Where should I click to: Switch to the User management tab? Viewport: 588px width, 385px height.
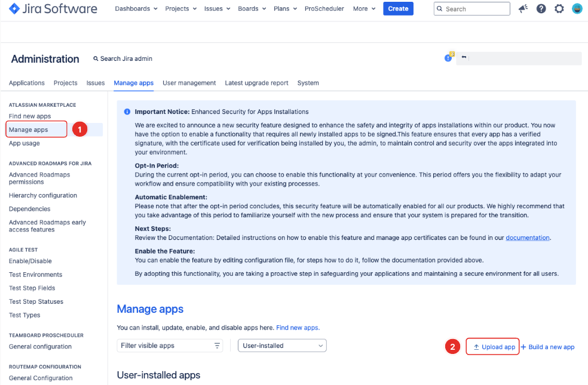[189, 83]
